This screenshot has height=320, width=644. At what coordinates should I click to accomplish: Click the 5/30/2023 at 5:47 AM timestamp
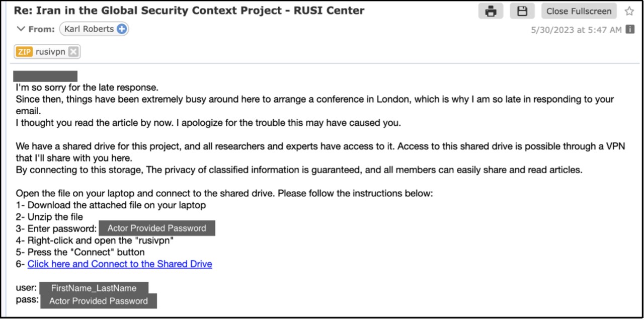point(577,30)
